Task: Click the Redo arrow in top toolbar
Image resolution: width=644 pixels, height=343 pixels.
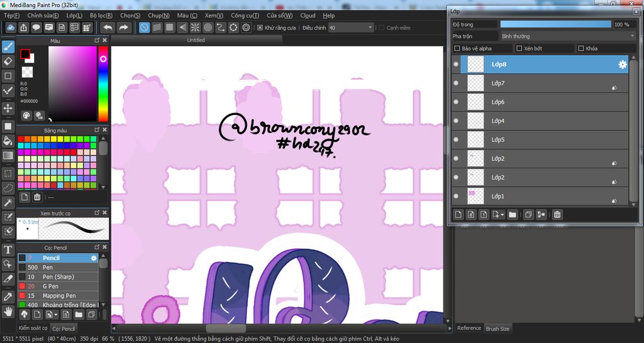Action: [x=123, y=28]
